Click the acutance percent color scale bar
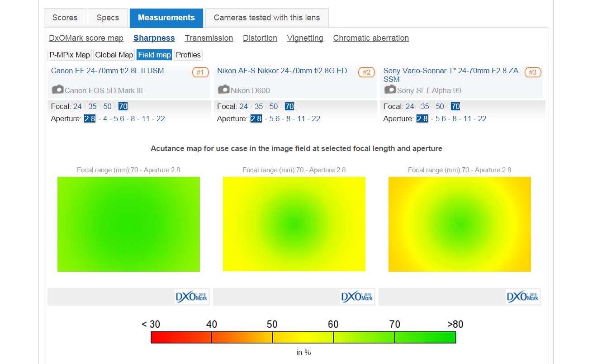The image size is (602, 364). [303, 337]
